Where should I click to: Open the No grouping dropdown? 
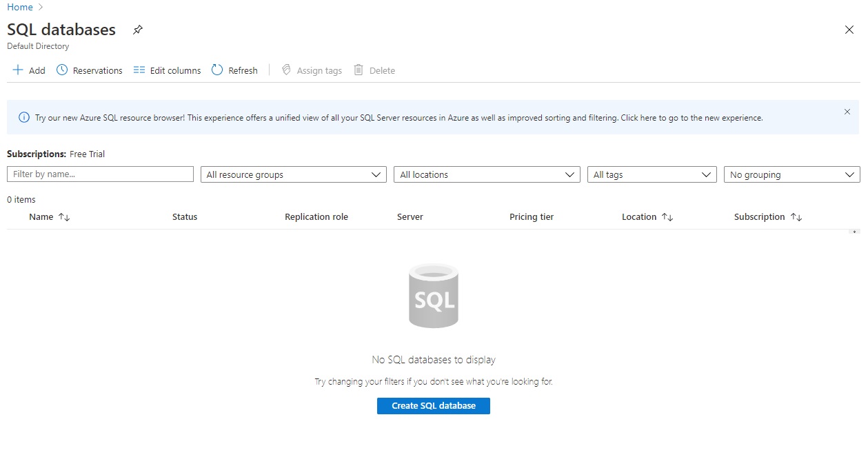point(791,174)
